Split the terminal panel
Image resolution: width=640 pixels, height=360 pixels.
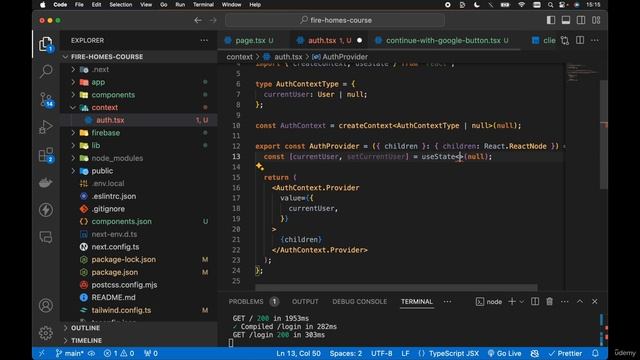[535, 302]
